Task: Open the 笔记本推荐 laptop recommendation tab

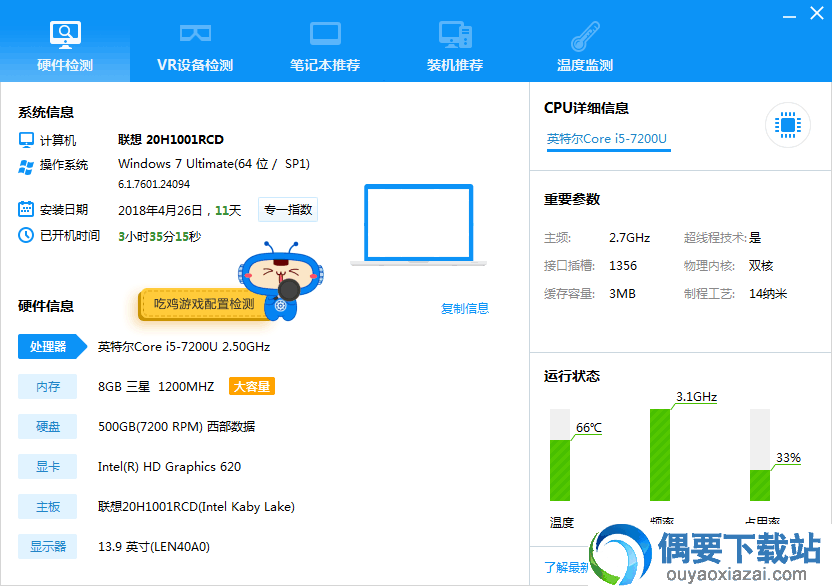Action: point(325,46)
